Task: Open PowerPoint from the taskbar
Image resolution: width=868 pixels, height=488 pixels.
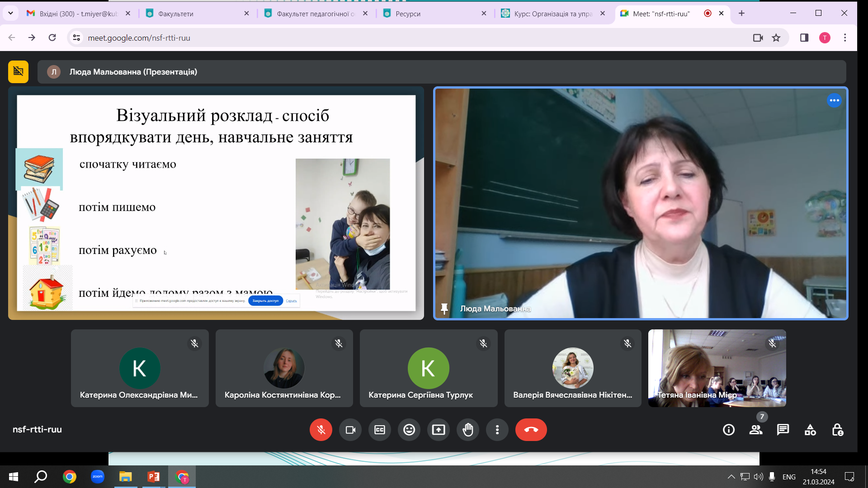Action: pos(154,477)
